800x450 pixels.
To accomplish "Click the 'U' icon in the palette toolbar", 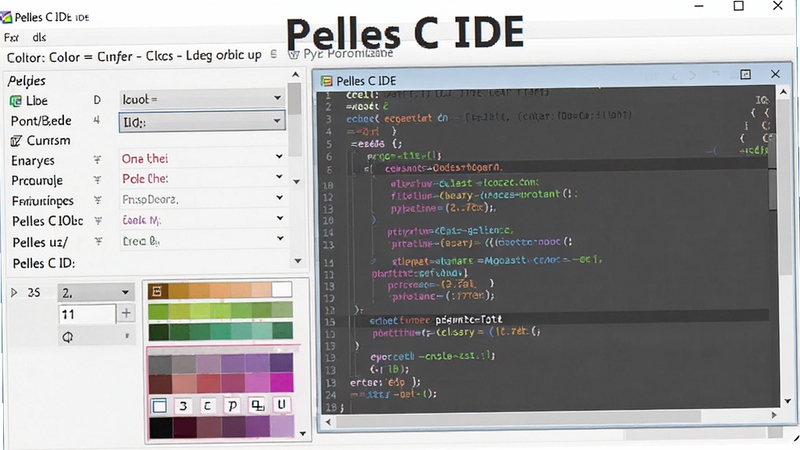I will click(281, 405).
